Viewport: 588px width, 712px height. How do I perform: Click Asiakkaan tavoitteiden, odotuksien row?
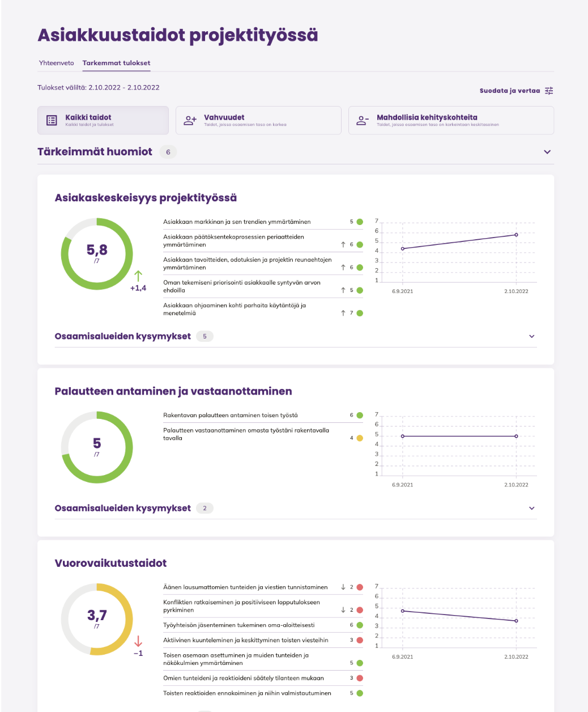coord(263,264)
